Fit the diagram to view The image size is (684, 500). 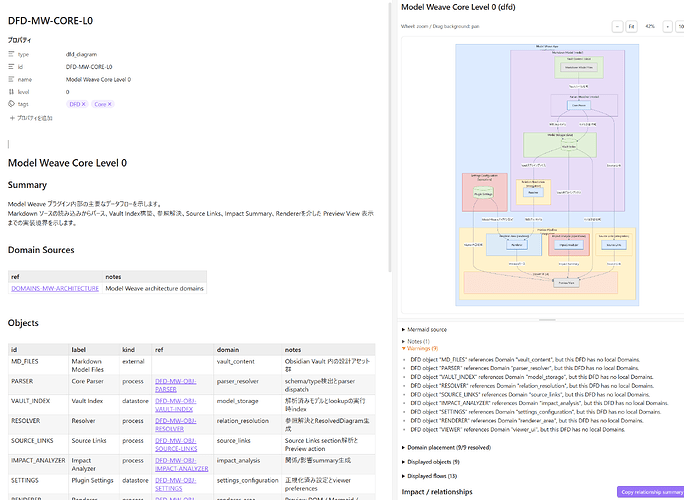631,27
